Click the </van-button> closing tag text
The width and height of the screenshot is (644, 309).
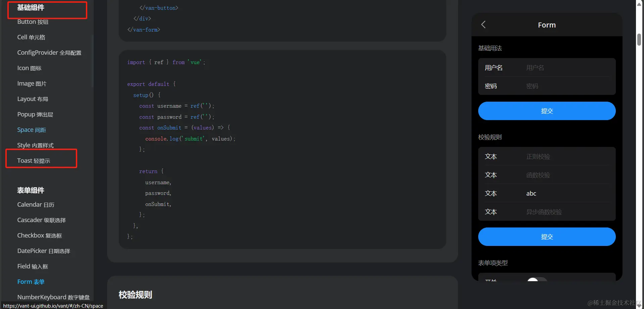(159, 8)
